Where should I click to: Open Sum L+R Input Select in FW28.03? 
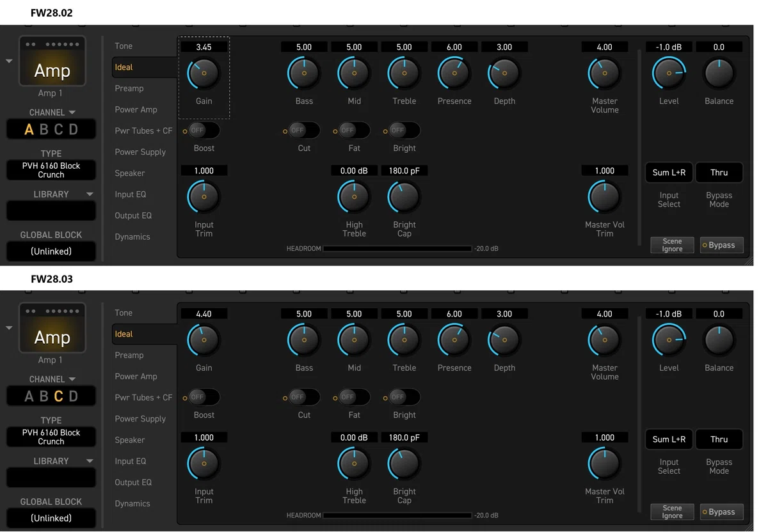point(669,439)
